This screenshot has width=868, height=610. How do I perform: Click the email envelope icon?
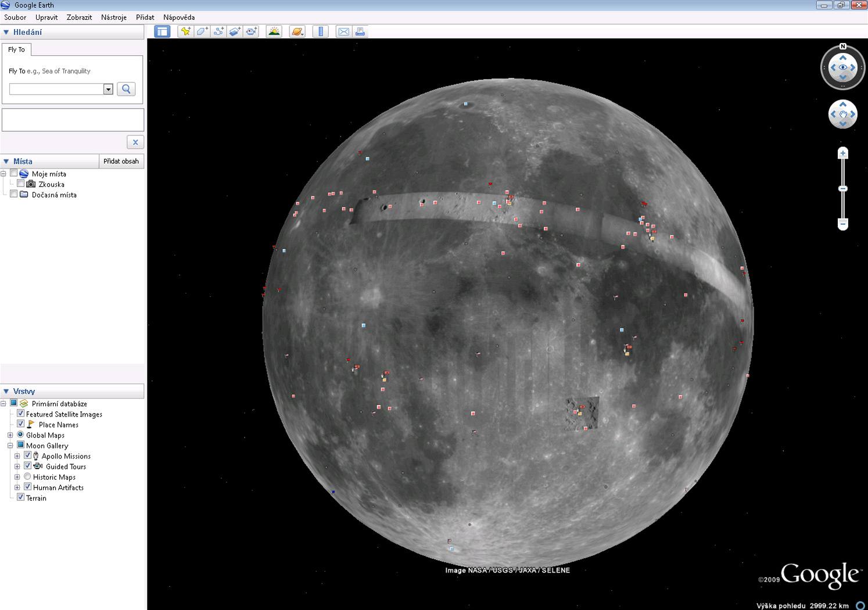343,32
